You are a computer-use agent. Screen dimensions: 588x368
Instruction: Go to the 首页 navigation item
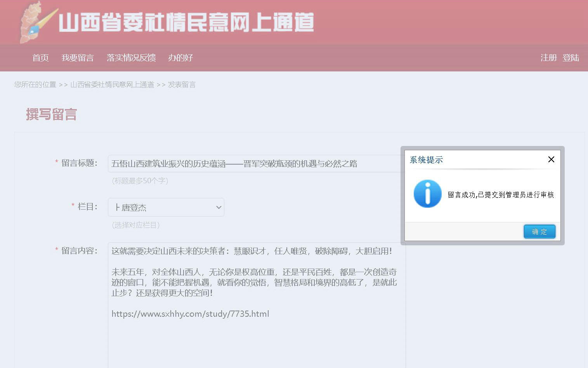[x=40, y=58]
